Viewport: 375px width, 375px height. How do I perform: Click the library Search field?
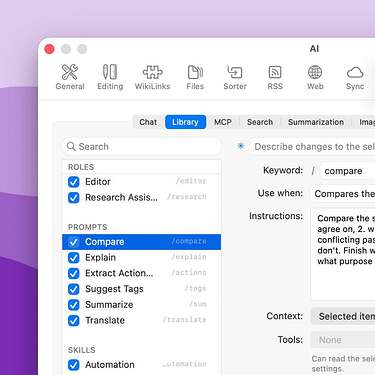142,146
